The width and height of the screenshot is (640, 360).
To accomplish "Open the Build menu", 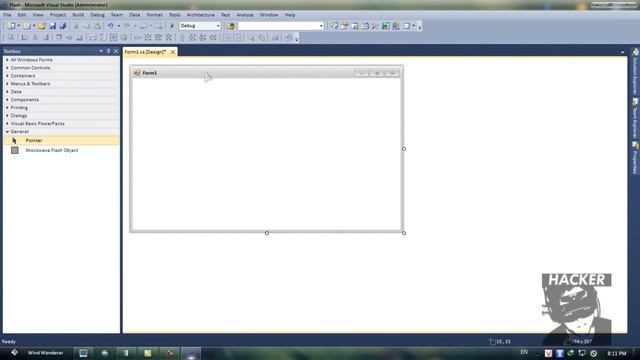I will point(78,15).
